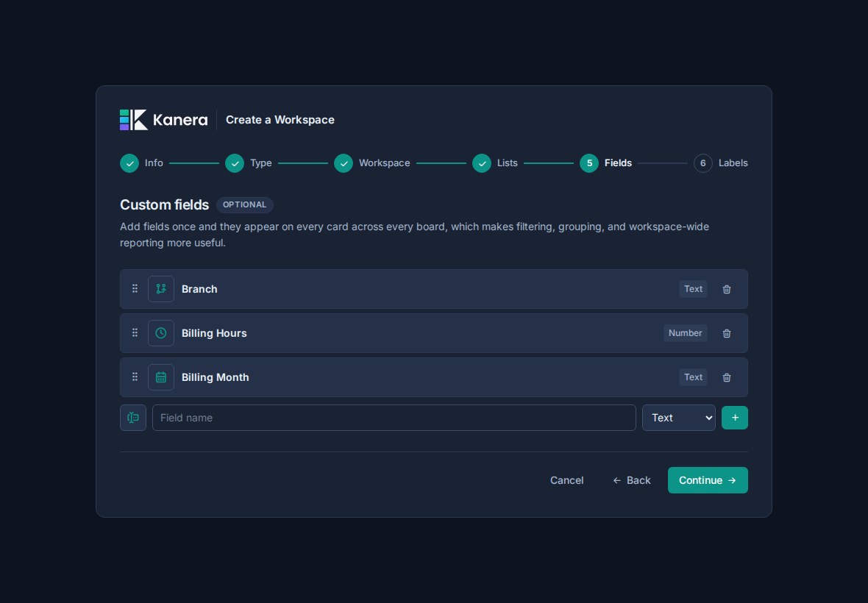Image resolution: width=868 pixels, height=603 pixels.
Task: Click the Lists step checkmark
Action: [x=482, y=163]
